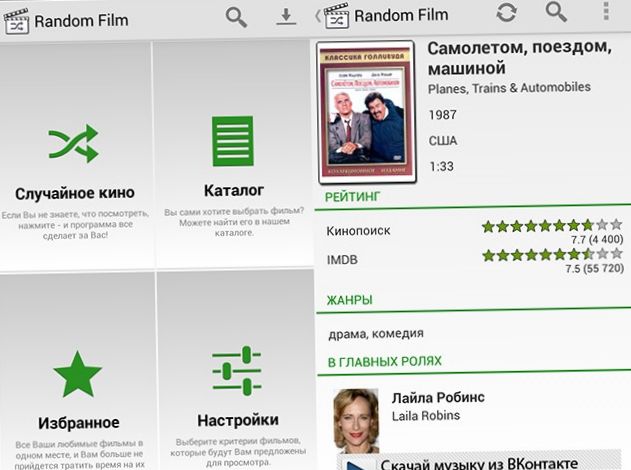
Task: Click the score 7.7 (4 400)
Action: tap(597, 239)
